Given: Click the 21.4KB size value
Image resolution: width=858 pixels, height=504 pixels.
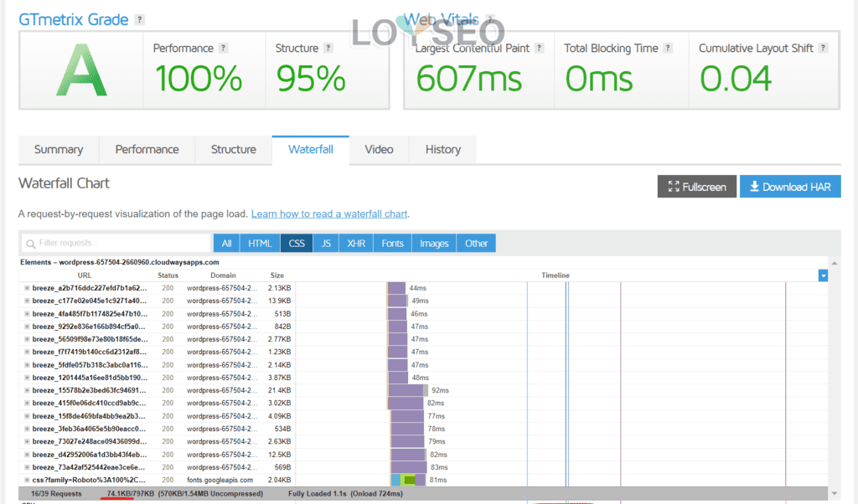Looking at the screenshot, I should point(280,390).
